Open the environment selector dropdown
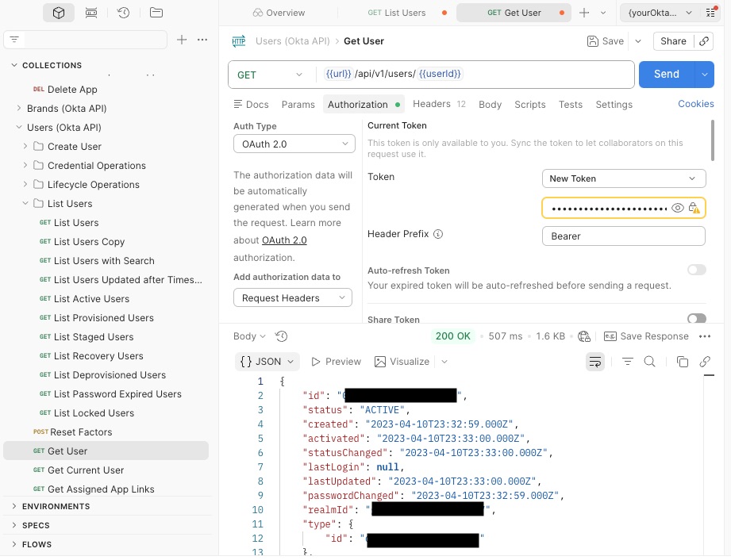731x560 pixels. click(660, 13)
